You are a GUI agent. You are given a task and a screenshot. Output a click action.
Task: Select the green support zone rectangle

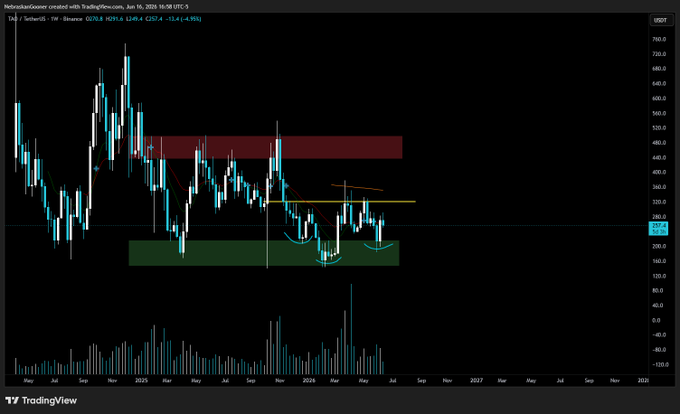264,253
